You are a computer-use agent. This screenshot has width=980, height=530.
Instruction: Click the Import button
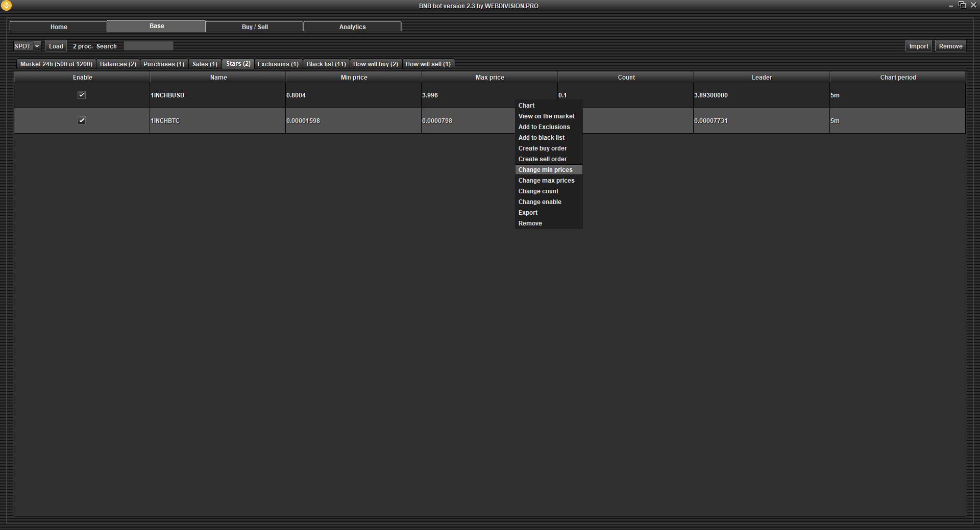coord(918,46)
